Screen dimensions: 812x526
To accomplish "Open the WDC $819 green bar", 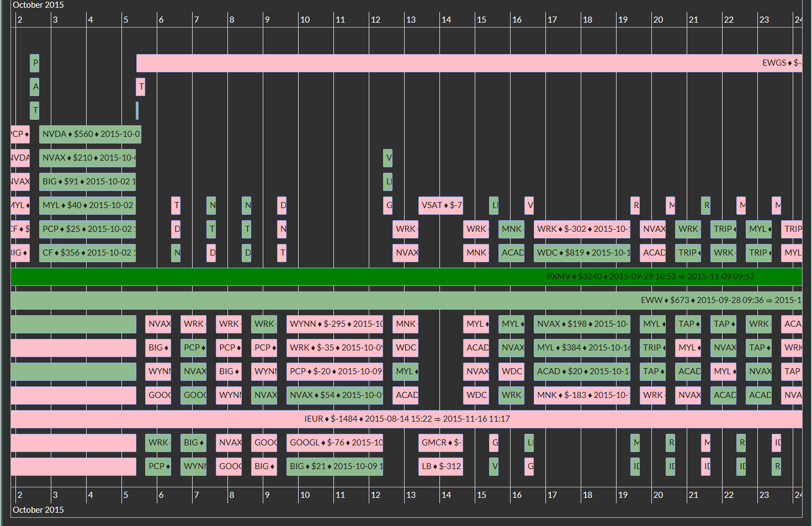I will tap(582, 253).
